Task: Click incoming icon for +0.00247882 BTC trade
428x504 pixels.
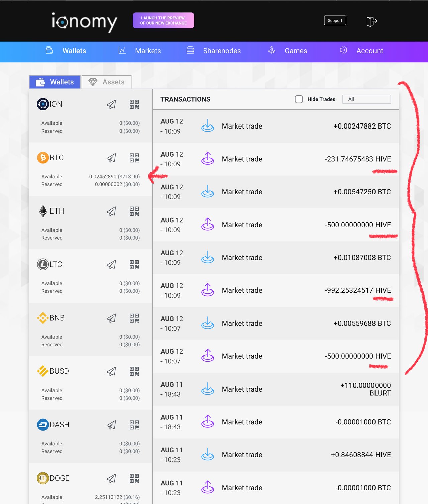Action: [208, 126]
